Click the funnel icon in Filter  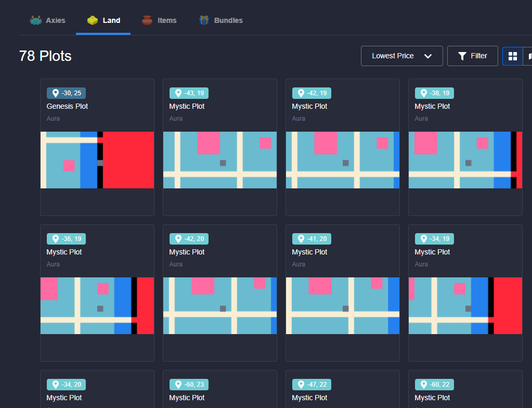[462, 56]
